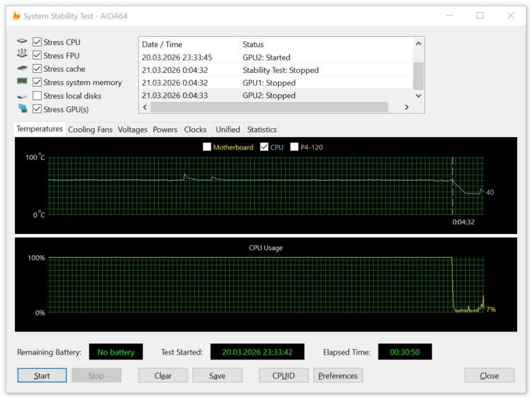Image resolution: width=532 pixels, height=399 pixels.
Task: View the Statistics tab
Action: [x=262, y=130]
